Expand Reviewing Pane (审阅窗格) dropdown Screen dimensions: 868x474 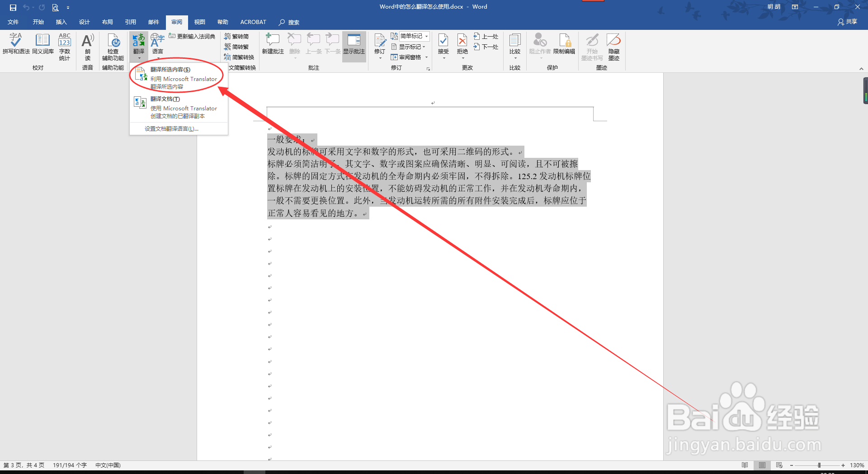410,57
